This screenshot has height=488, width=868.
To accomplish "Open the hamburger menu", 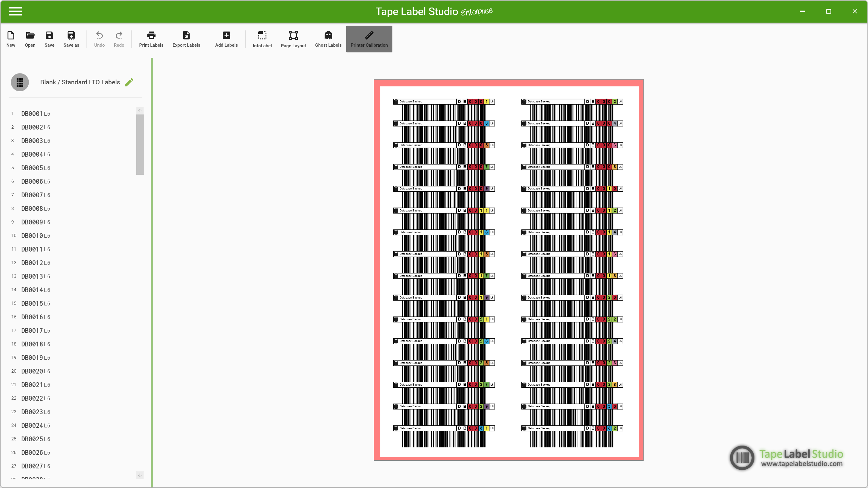I will coord(15,11).
